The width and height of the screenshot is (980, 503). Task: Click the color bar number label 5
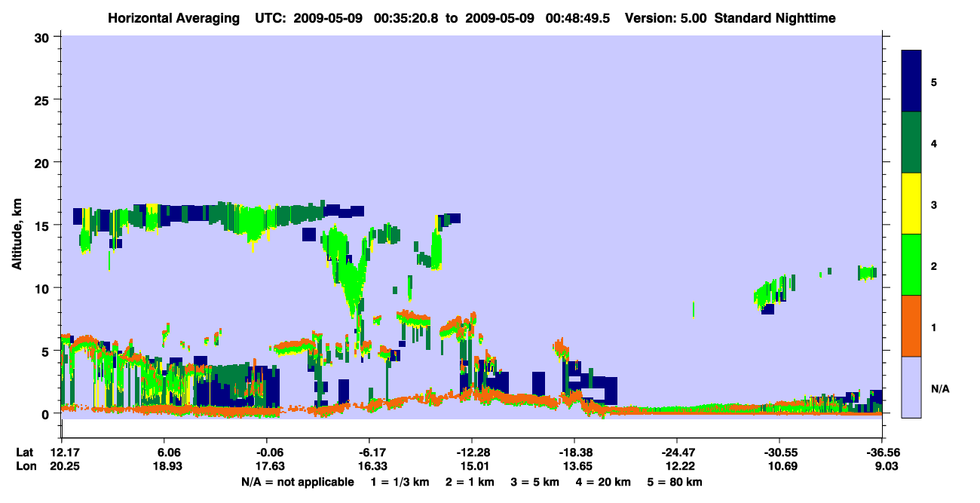point(934,81)
